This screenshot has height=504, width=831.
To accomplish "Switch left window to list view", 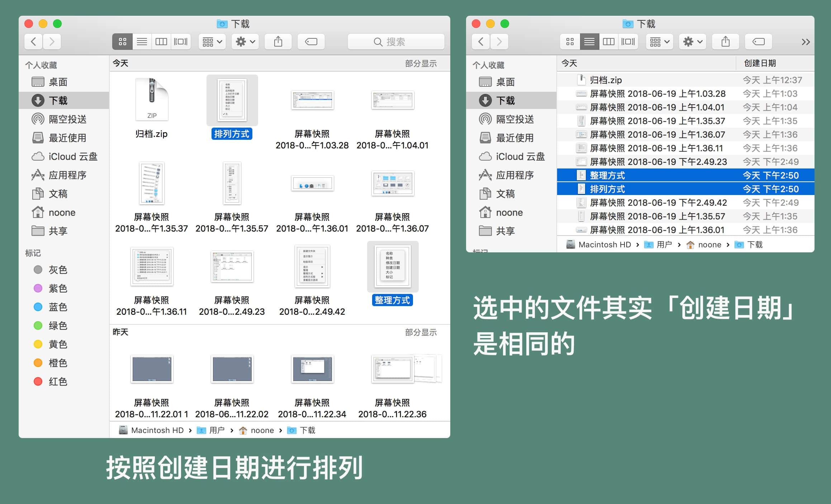I will [142, 42].
